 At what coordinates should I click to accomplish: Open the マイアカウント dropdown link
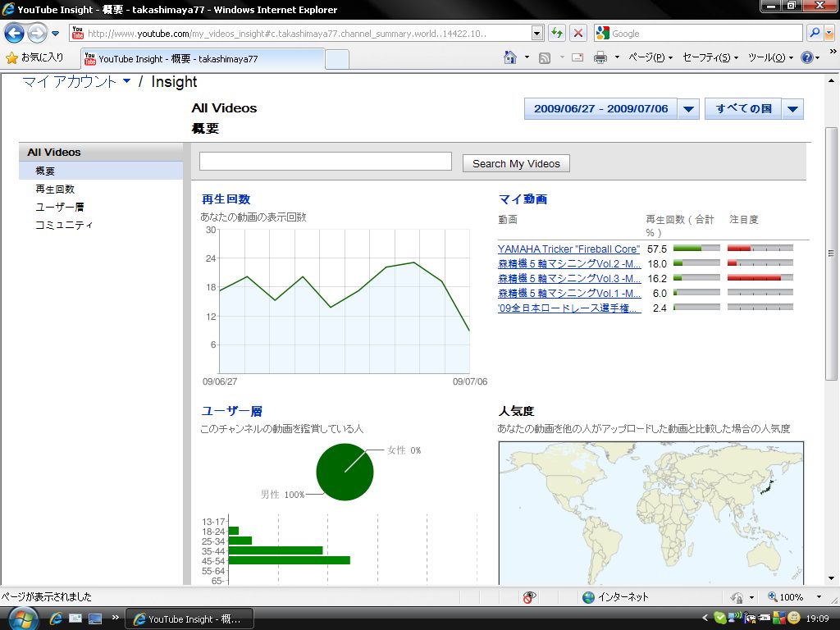coord(76,81)
